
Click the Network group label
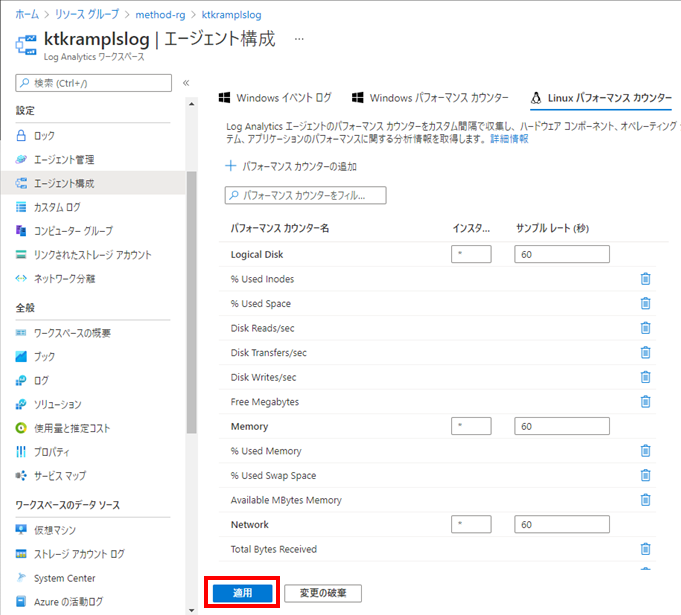[x=250, y=525]
